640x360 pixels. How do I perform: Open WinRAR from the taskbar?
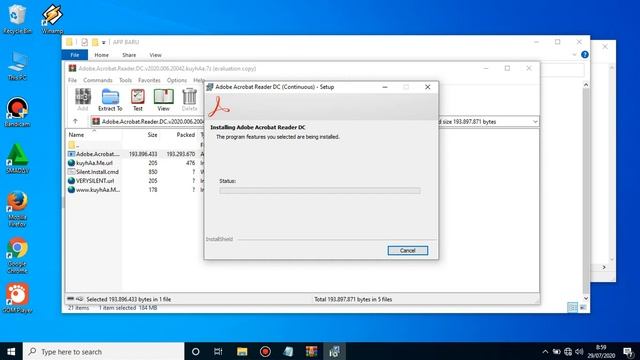coord(311,351)
